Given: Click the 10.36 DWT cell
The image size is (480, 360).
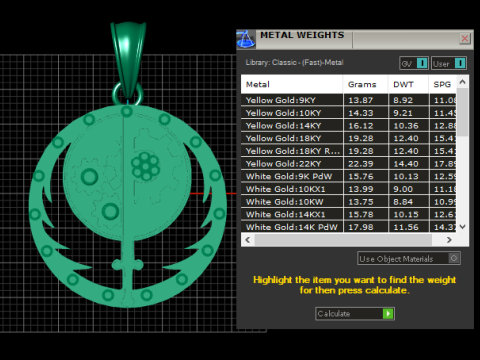Looking at the screenshot, I should pyautogui.click(x=408, y=125).
